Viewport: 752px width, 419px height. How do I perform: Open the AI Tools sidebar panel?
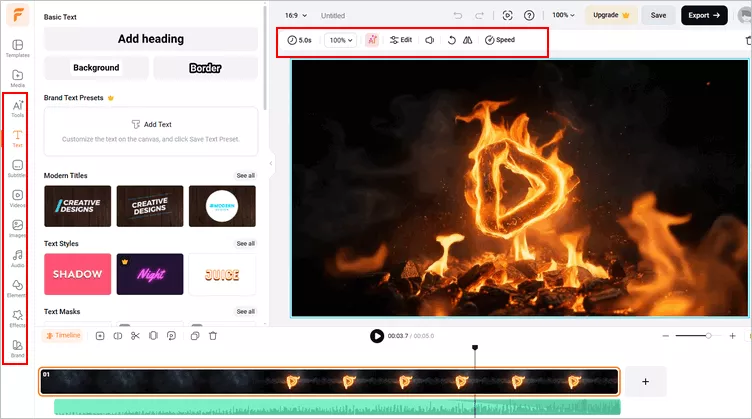17,108
